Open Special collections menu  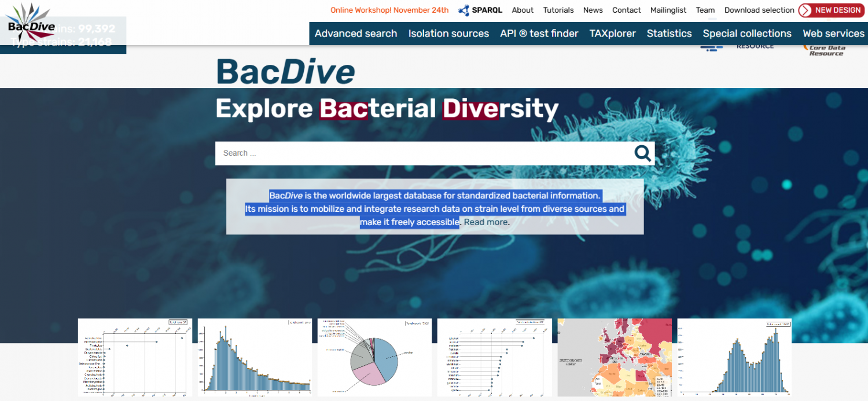point(747,34)
